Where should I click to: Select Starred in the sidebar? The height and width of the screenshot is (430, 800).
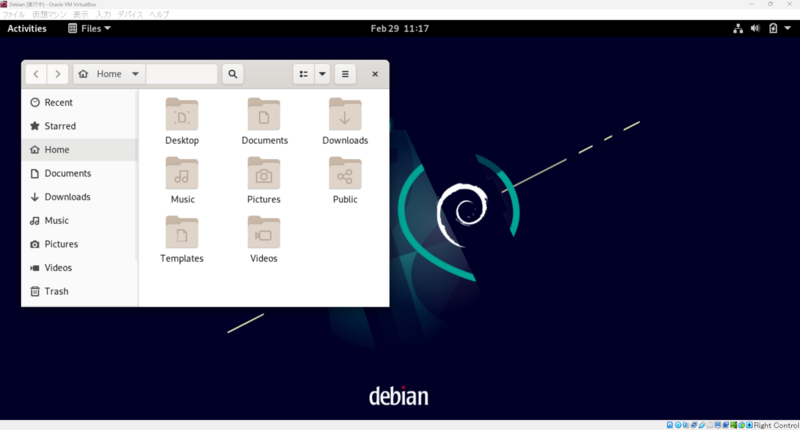coord(80,126)
